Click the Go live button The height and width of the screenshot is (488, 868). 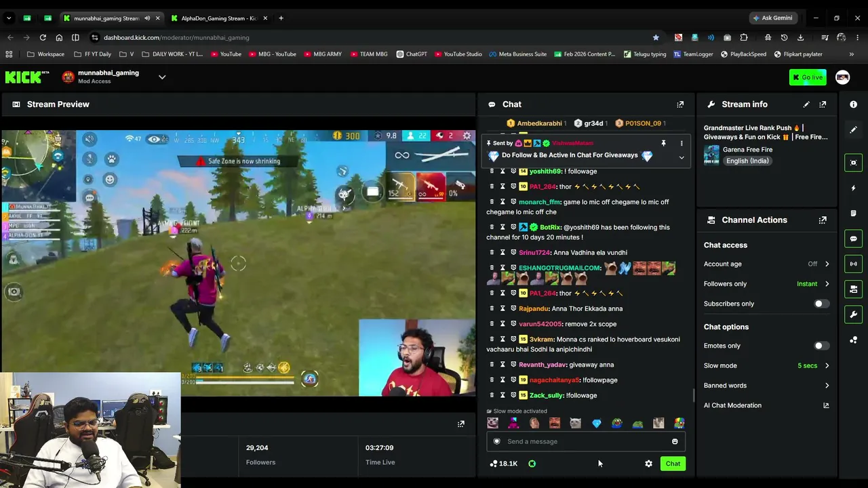point(808,77)
